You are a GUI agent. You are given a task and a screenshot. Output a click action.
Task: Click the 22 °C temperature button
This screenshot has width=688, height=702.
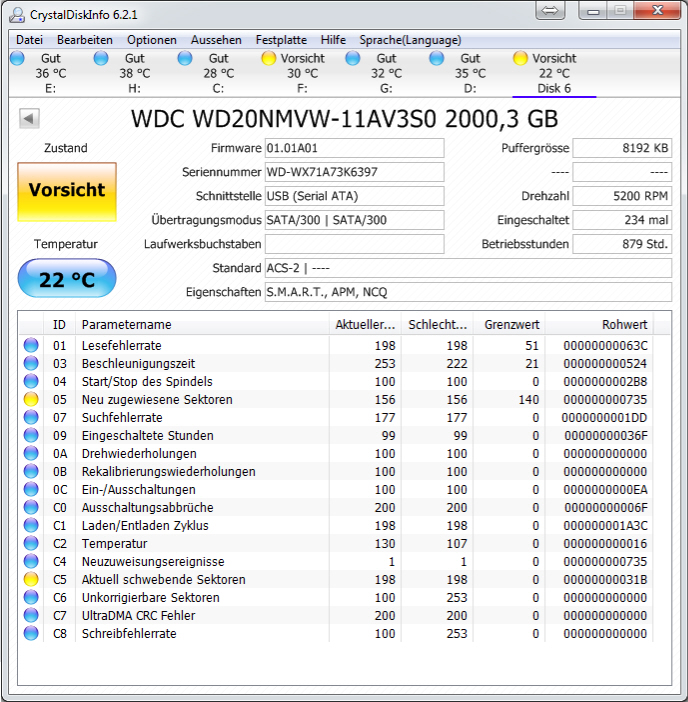coord(67,278)
